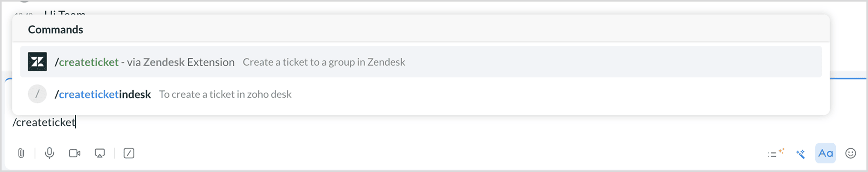The height and width of the screenshot is (172, 868).
Task: Select the /createticket Zendesk command name
Action: coord(87,62)
